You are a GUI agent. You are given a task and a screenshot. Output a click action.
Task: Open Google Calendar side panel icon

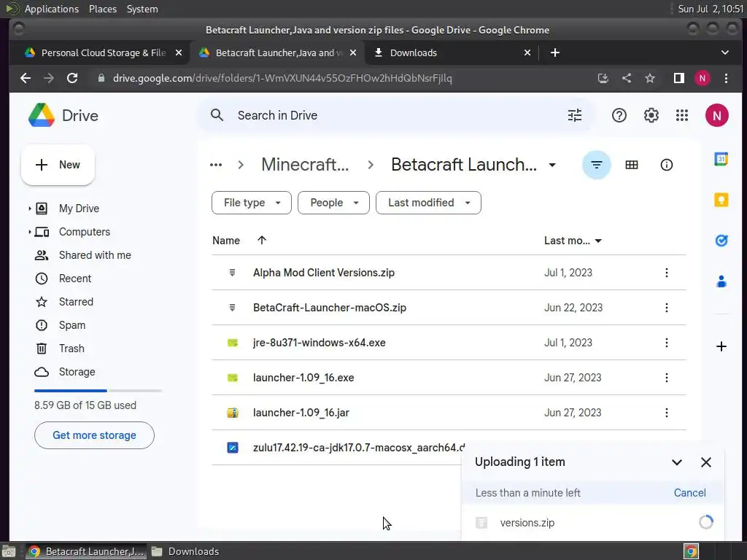click(721, 158)
